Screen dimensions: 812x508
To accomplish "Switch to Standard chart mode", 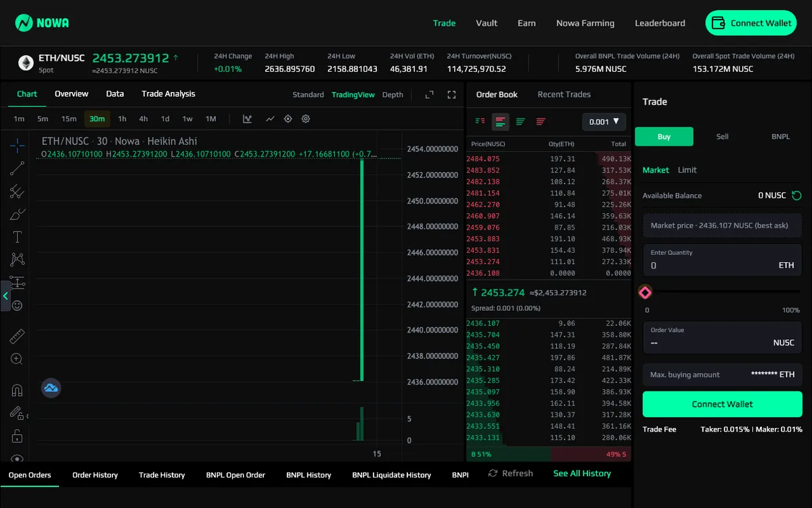I will point(308,95).
